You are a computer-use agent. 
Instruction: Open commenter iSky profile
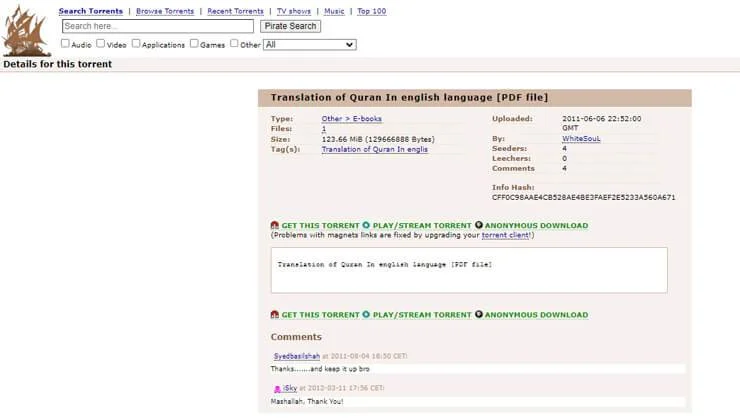pyautogui.click(x=290, y=388)
